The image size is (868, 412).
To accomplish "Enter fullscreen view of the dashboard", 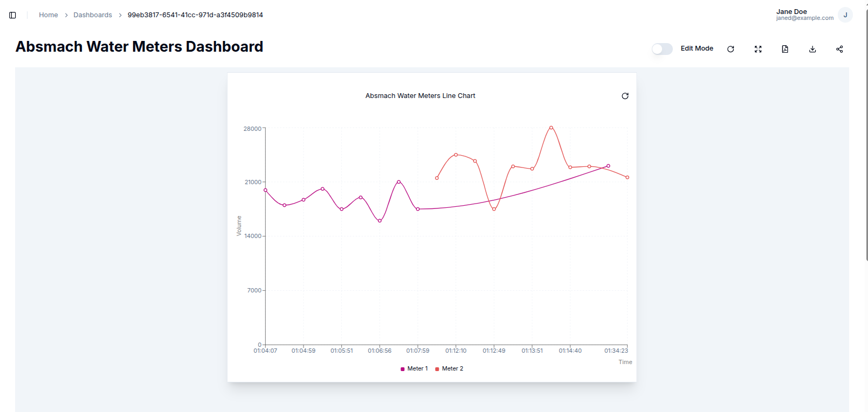I will click(758, 49).
